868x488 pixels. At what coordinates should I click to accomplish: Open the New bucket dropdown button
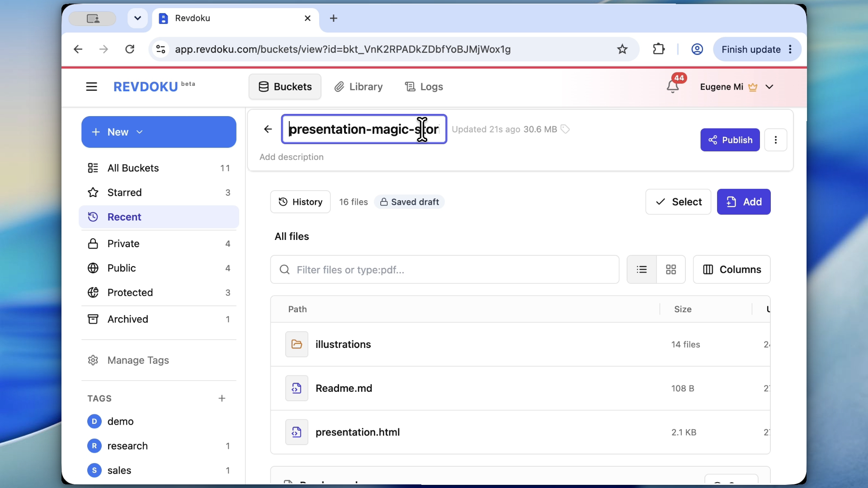[159, 132]
